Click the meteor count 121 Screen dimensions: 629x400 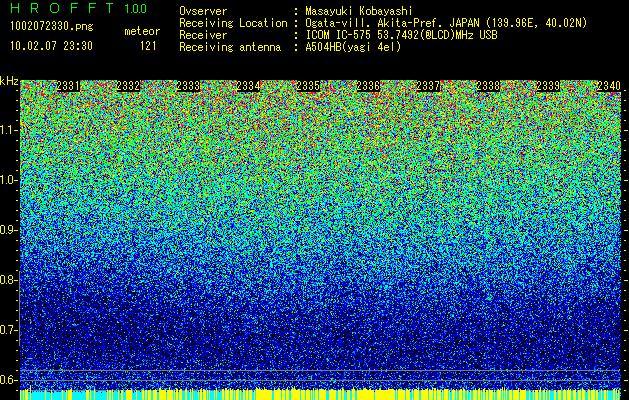click(x=148, y=46)
